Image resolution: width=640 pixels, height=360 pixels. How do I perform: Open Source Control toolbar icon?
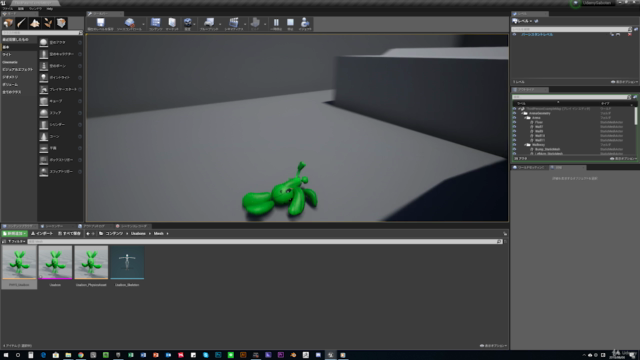129,24
